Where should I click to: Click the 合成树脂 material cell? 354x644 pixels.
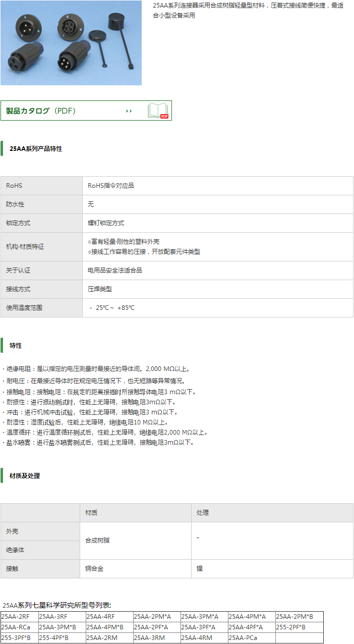point(136,541)
